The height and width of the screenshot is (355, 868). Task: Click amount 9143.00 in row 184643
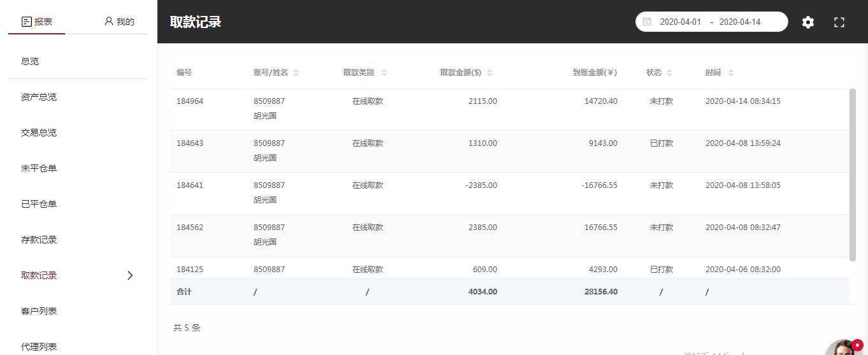pos(603,143)
